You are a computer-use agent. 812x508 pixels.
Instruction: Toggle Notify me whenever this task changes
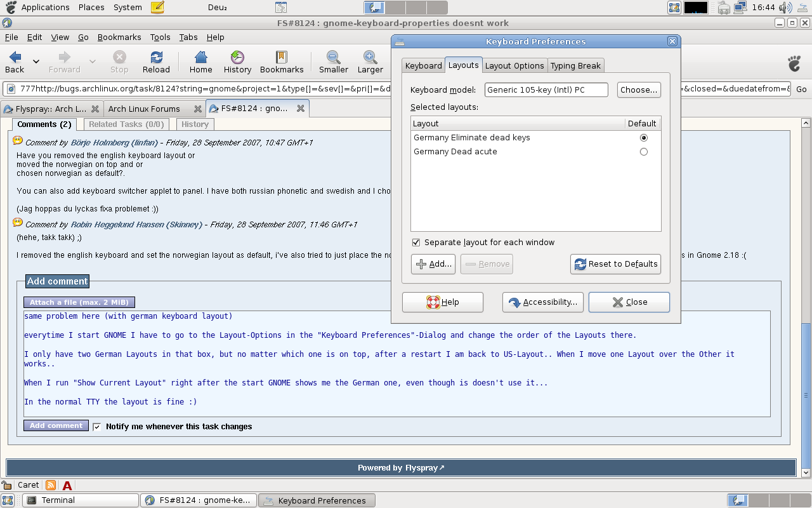pos(97,427)
